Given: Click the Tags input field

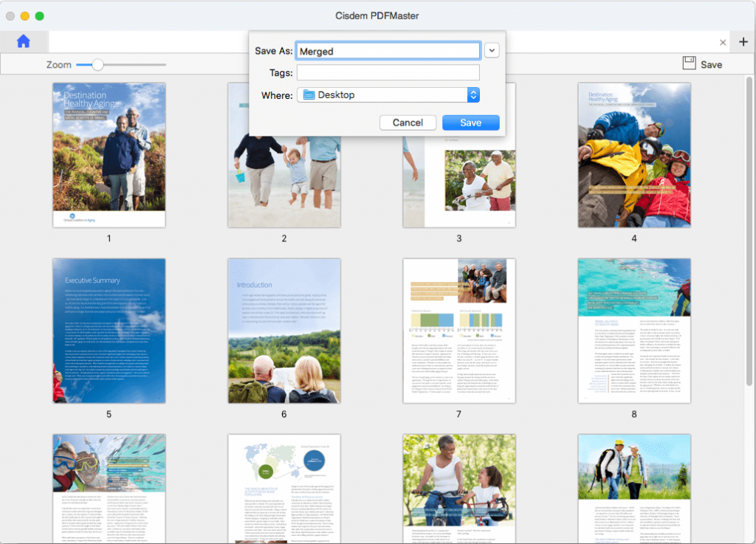Looking at the screenshot, I should tap(388, 73).
